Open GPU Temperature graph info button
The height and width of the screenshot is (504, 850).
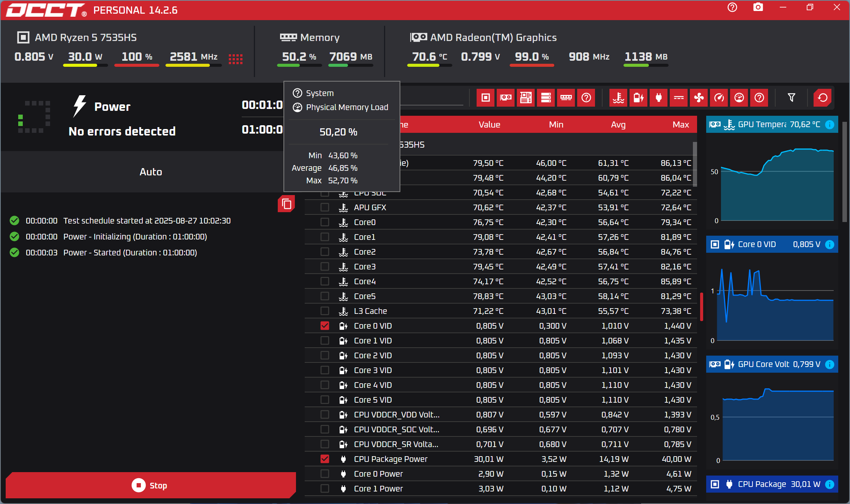[830, 124]
